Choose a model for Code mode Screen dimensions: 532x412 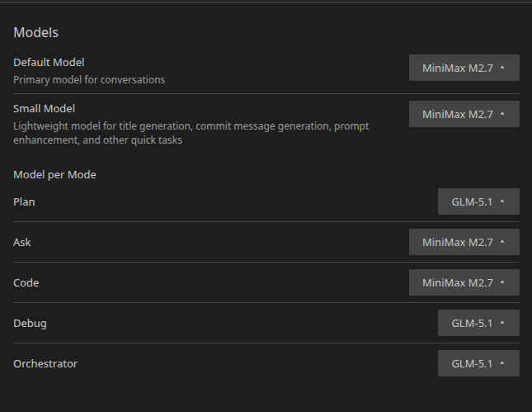(x=464, y=282)
